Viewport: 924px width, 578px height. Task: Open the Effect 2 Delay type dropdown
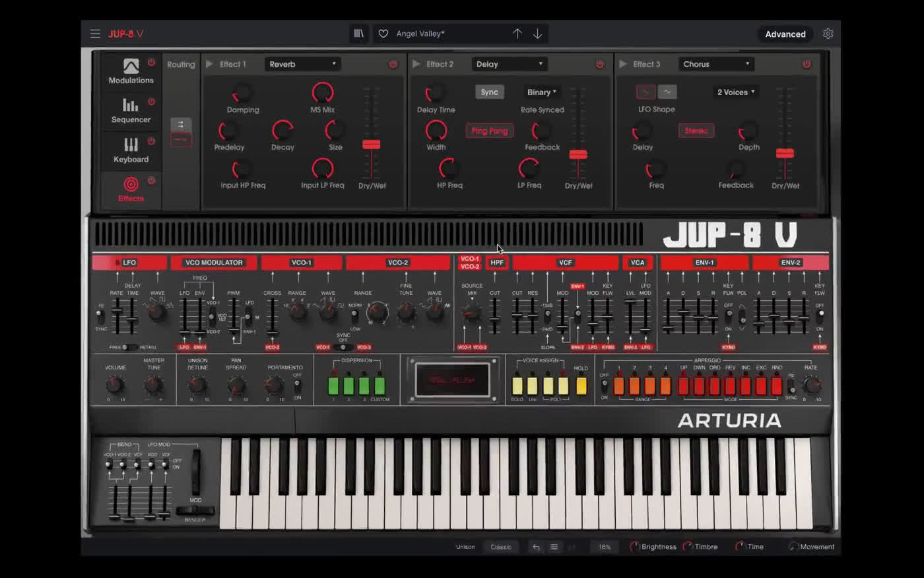pyautogui.click(x=510, y=64)
